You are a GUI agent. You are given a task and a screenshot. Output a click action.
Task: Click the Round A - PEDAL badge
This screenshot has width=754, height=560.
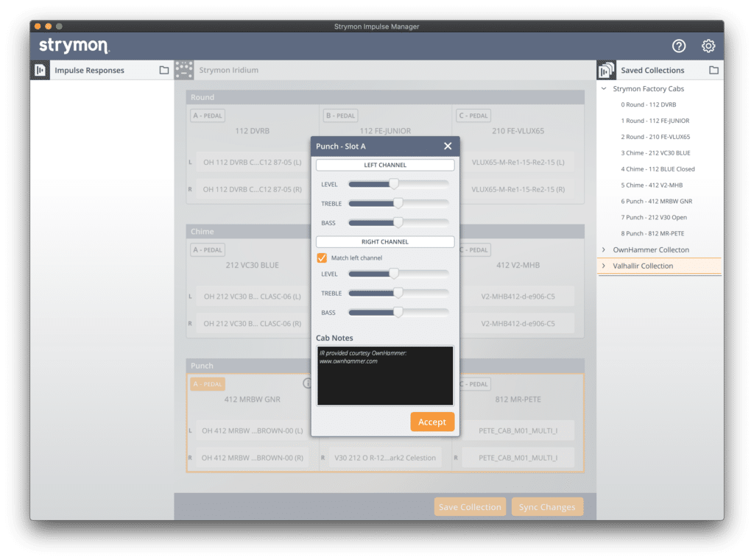click(x=208, y=116)
